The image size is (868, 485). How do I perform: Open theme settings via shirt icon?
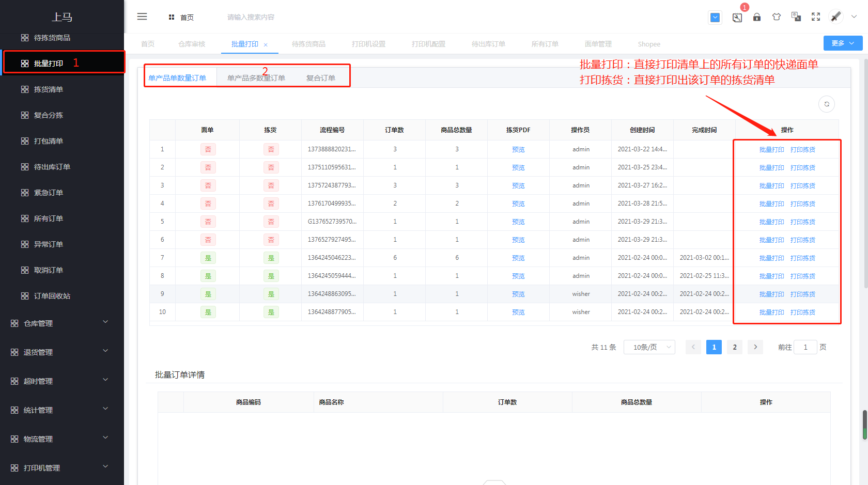pyautogui.click(x=777, y=17)
